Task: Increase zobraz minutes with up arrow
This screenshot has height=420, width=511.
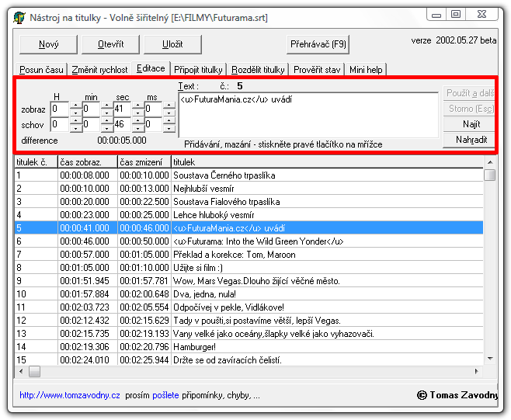Action: pyautogui.click(x=106, y=106)
